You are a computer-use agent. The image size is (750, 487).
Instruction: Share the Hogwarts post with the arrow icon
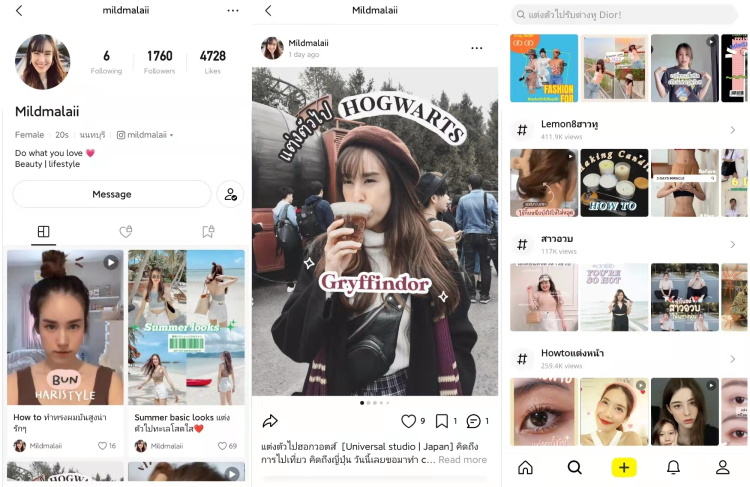tap(270, 421)
